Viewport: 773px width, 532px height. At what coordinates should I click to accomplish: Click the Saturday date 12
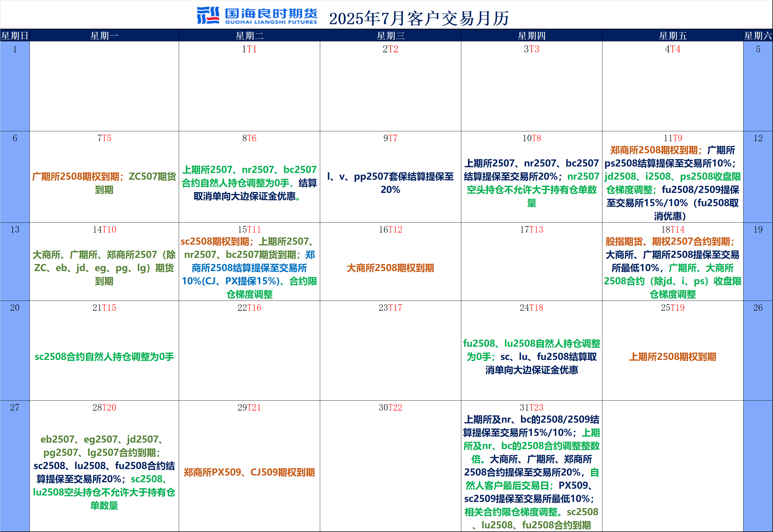758,138
